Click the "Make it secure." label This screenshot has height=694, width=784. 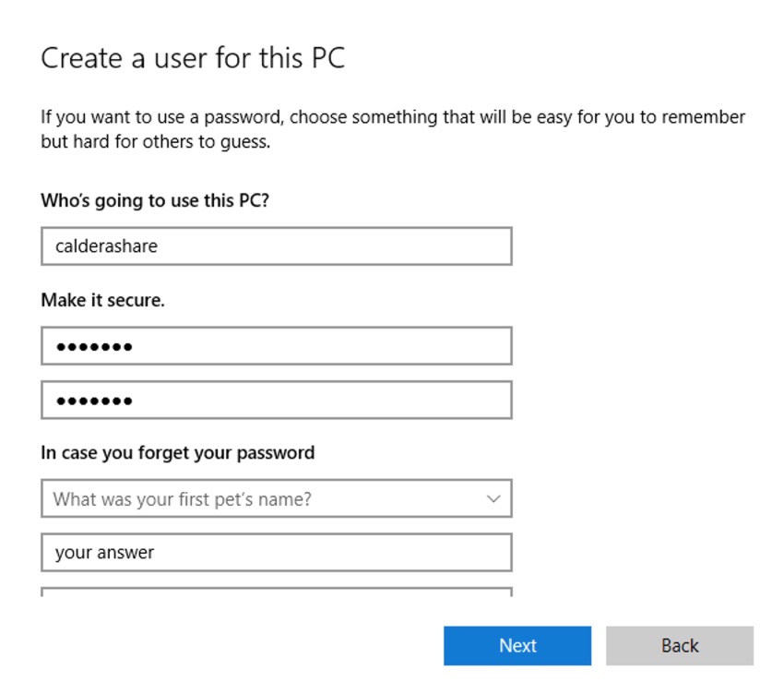coord(102,300)
